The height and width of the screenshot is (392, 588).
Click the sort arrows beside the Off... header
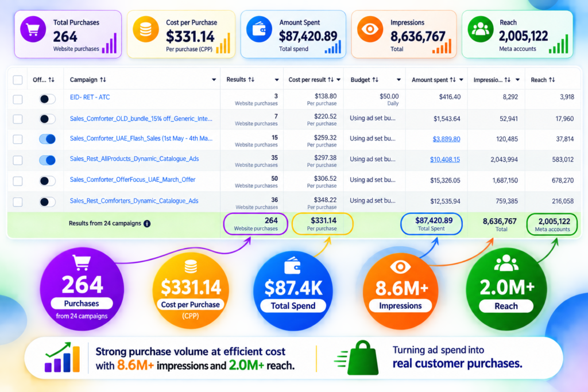[51, 80]
